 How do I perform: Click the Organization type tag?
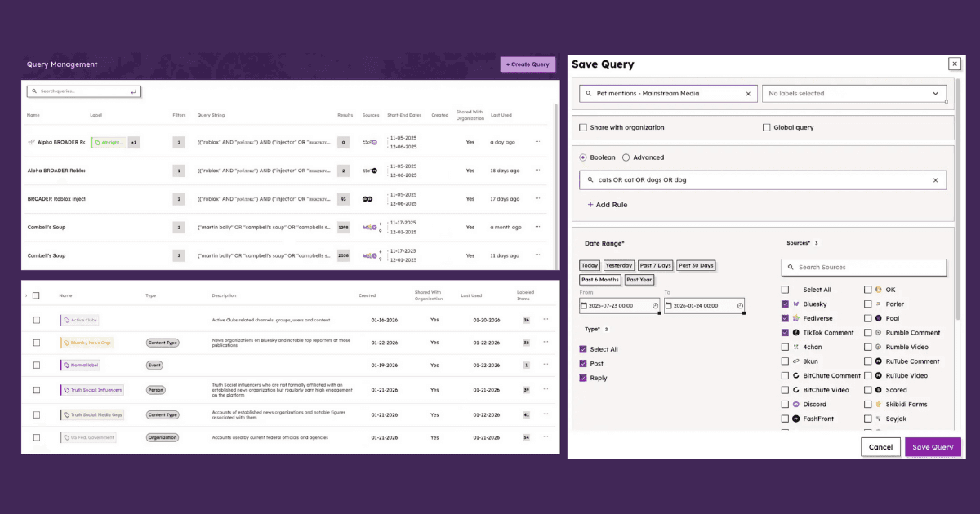(163, 437)
